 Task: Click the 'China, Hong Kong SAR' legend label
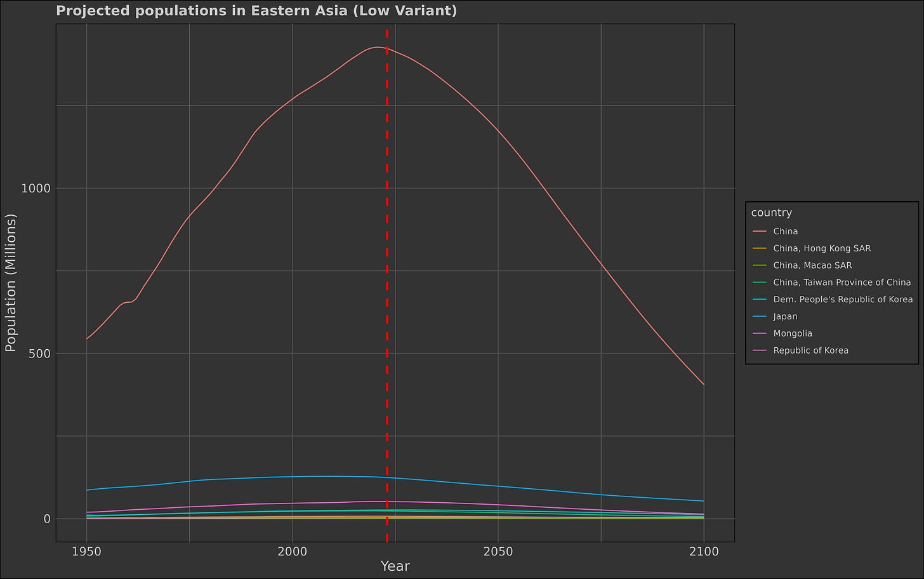click(822, 249)
